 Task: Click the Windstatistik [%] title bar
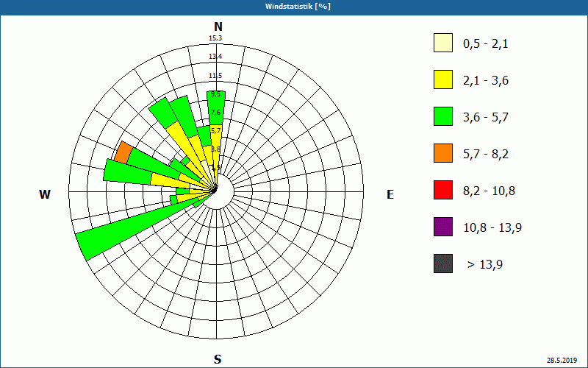coord(294,7)
